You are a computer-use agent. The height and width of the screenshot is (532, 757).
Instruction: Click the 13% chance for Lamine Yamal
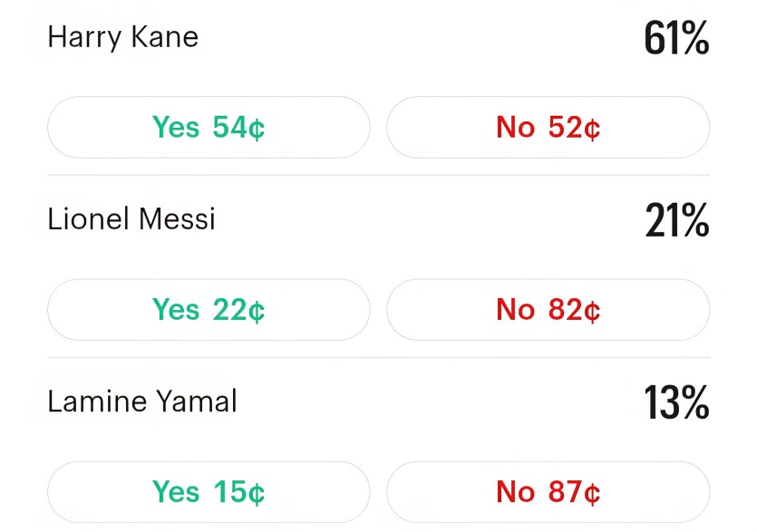click(x=676, y=402)
